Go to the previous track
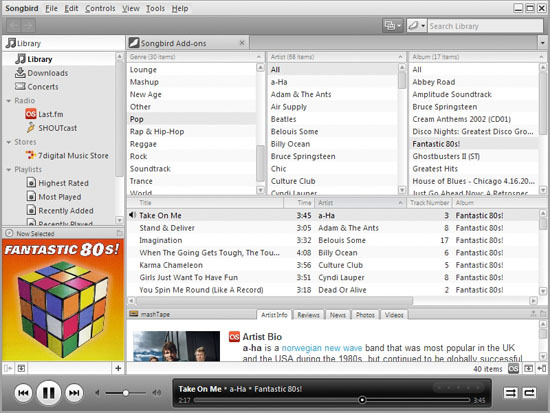 pos(23,393)
